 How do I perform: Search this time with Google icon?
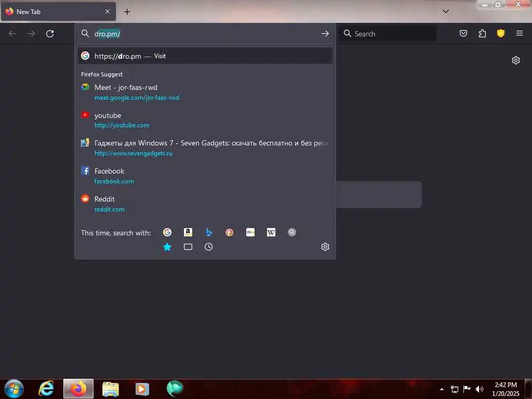tap(167, 232)
